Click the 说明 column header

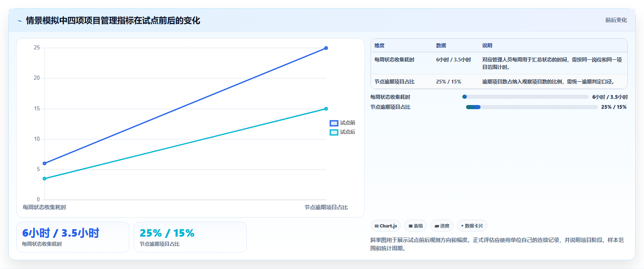(x=487, y=45)
